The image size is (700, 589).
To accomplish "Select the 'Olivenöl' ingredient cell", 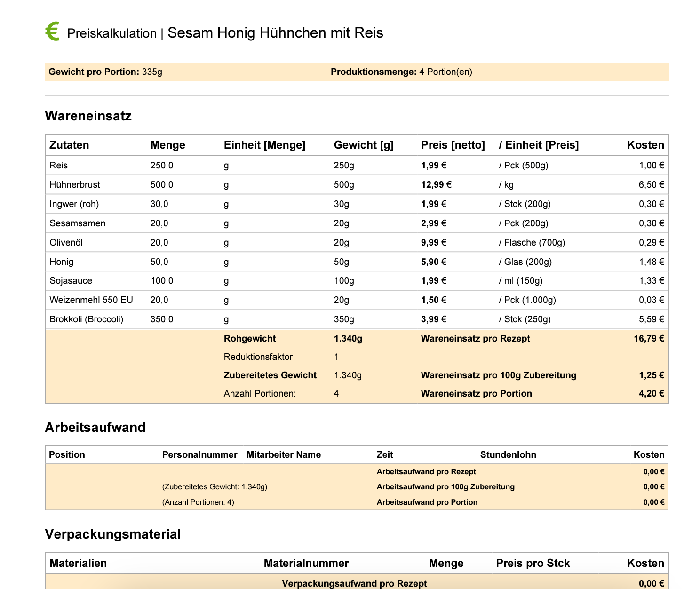I will coord(66,243).
